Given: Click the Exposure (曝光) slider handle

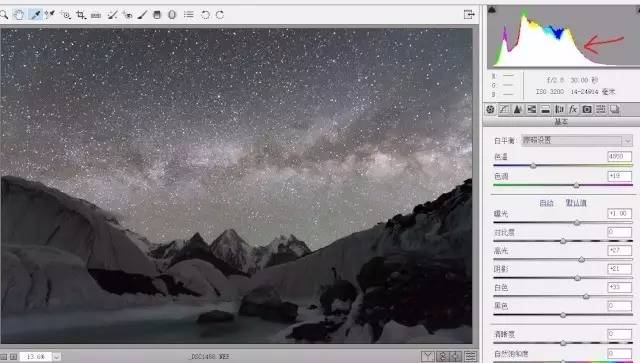Looking at the screenshot, I should click(x=577, y=223).
